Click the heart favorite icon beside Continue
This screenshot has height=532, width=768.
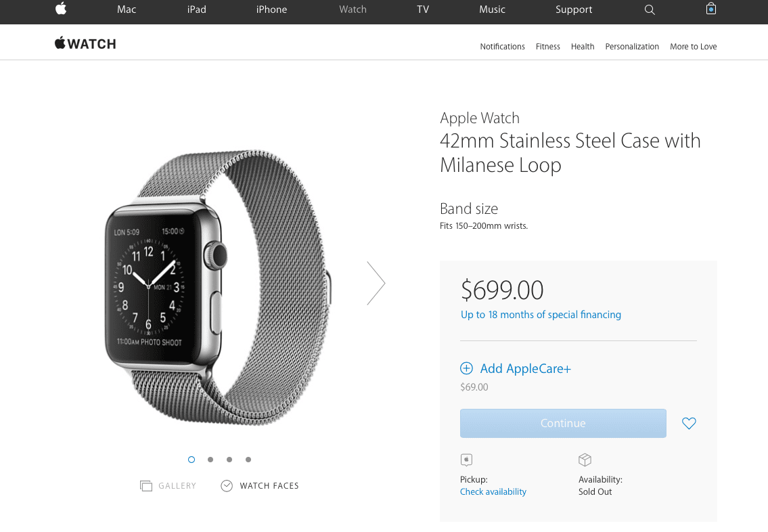pyautogui.click(x=689, y=423)
